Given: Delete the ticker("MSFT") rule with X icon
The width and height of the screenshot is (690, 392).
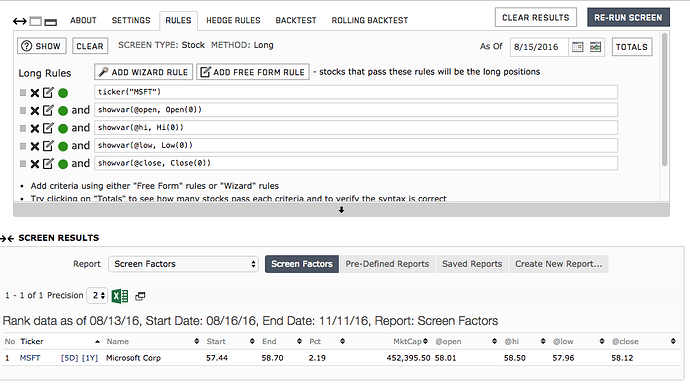Looking at the screenshot, I should [x=35, y=93].
